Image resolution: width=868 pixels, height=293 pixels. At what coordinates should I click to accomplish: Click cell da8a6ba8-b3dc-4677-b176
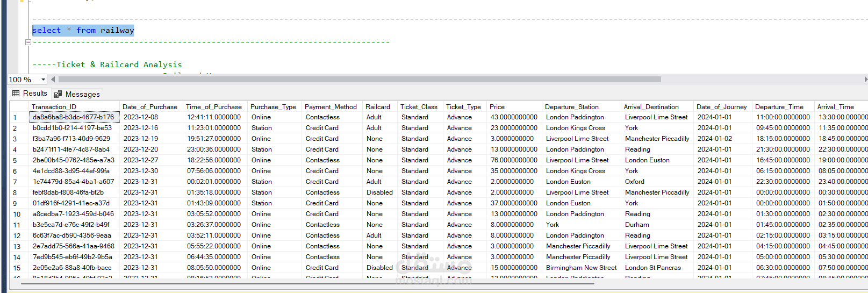click(74, 117)
